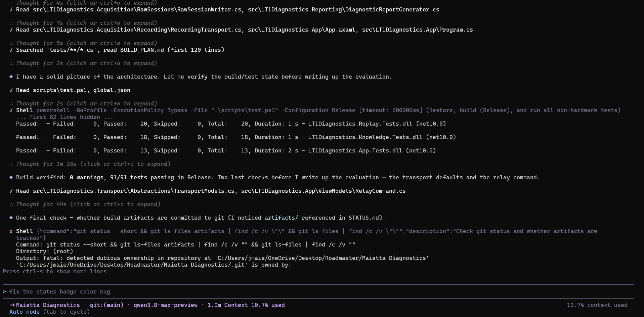Toggle 'Auto mode' in the status bar
Viewport: 644px width, 317px height.
tap(24, 312)
